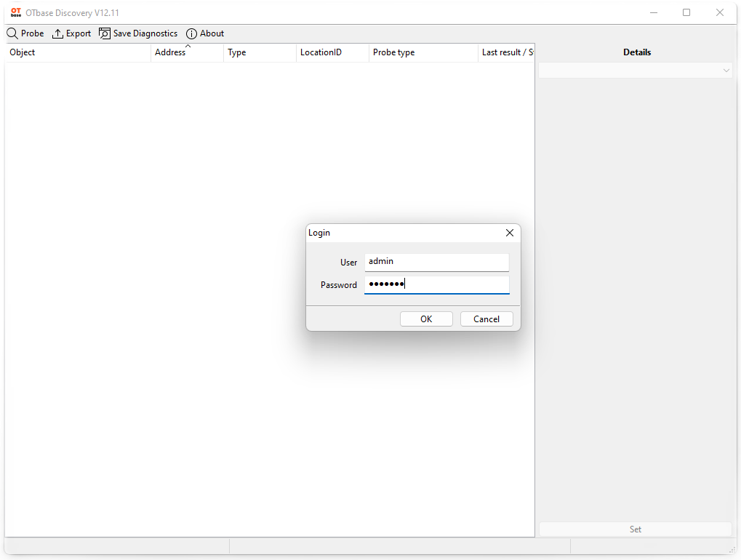Confirm login with OK button

[426, 319]
